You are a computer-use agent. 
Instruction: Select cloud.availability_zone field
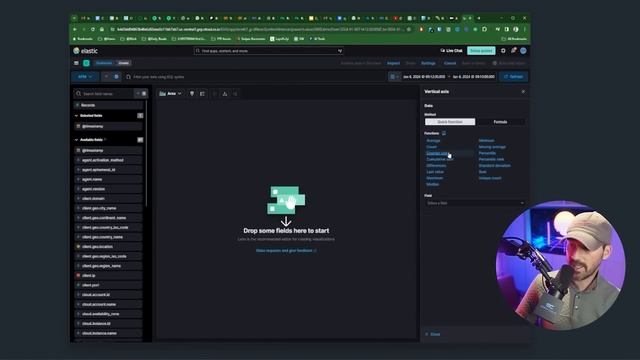(x=108, y=314)
